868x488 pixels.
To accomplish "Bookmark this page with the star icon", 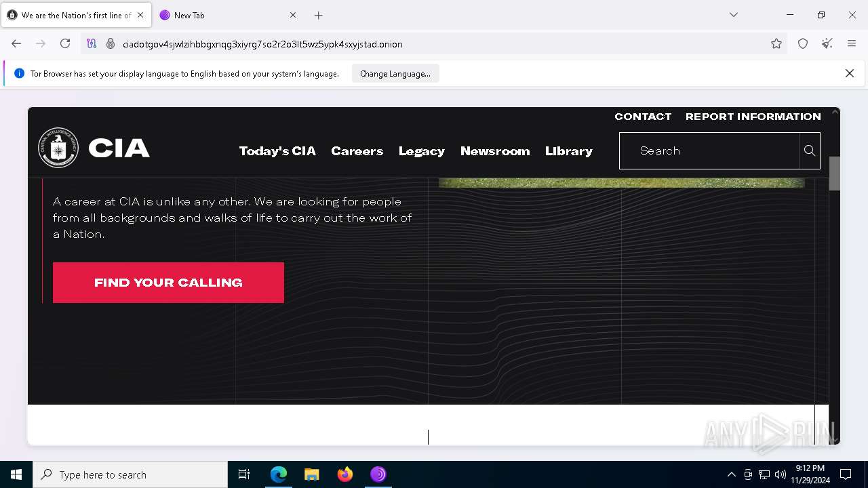I will tap(776, 44).
